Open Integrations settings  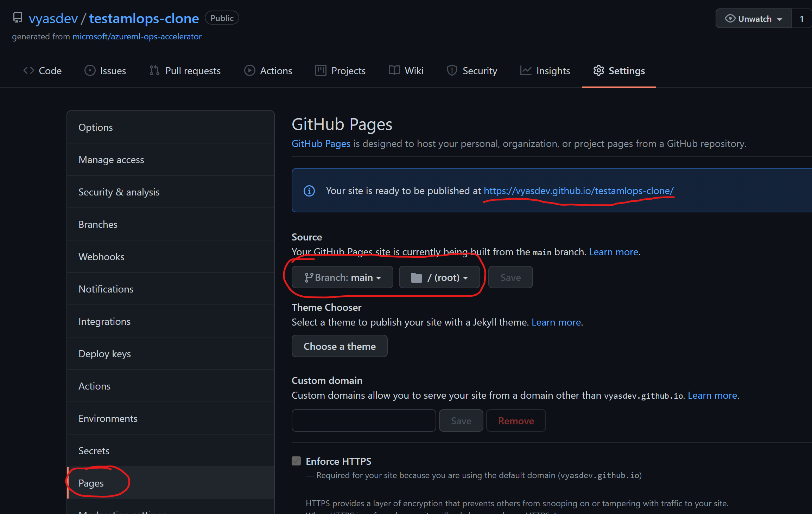(x=171, y=321)
